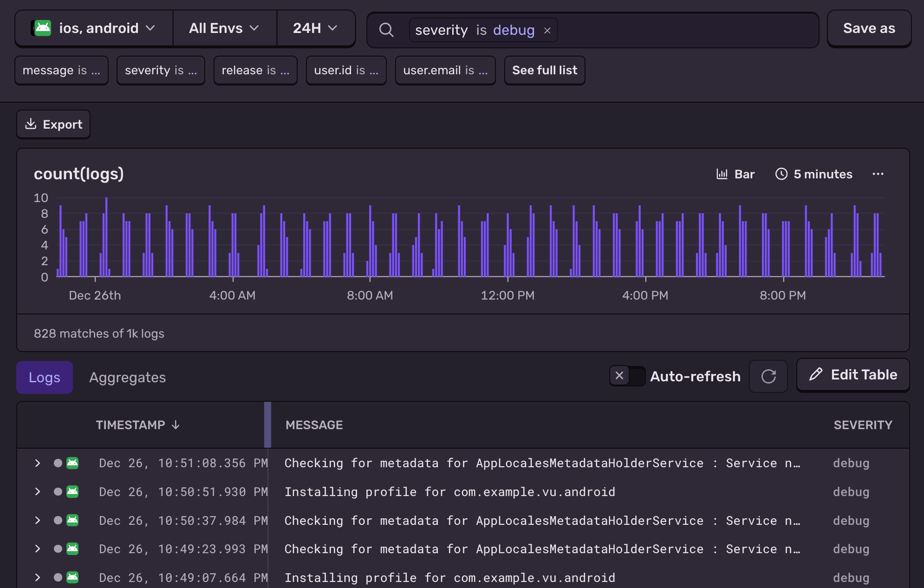Open the 24H time range dropdown
Screen dimensions: 924x588
[x=316, y=28]
